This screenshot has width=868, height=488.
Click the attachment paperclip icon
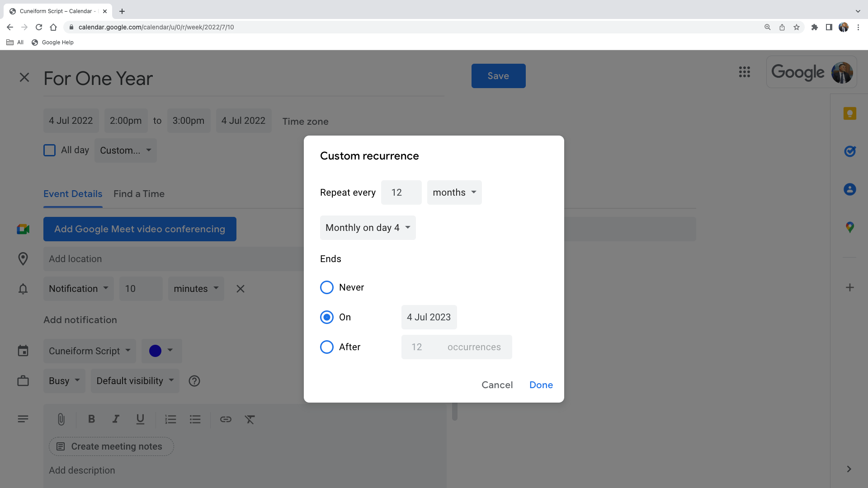(61, 419)
